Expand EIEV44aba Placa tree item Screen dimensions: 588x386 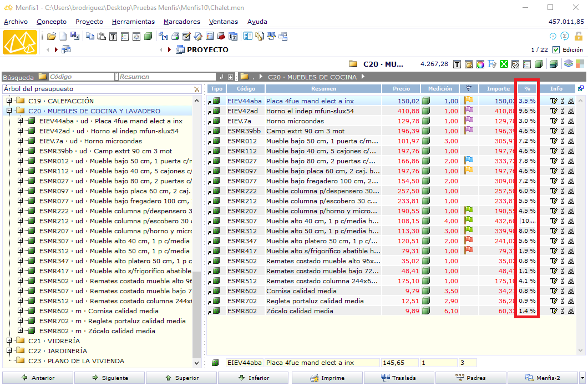coord(21,121)
